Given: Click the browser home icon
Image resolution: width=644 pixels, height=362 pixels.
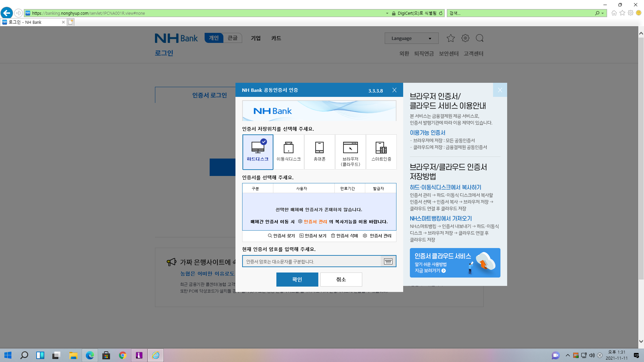Looking at the screenshot, I should click(x=614, y=13).
